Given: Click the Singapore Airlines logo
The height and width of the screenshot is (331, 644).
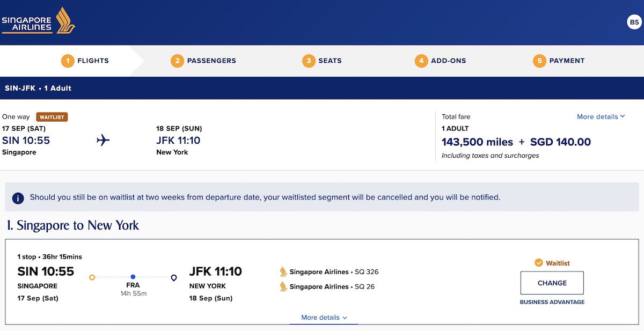Looking at the screenshot, I should pos(38,21).
